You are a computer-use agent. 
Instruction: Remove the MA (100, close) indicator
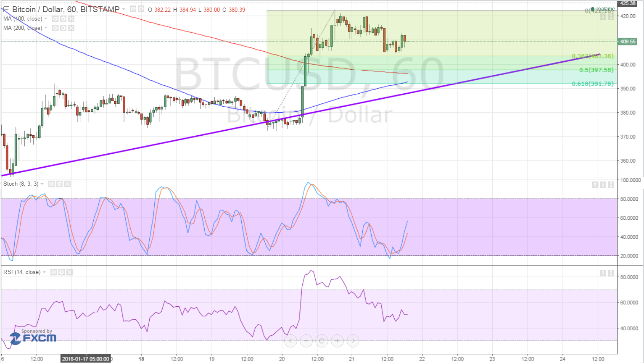click(x=71, y=19)
